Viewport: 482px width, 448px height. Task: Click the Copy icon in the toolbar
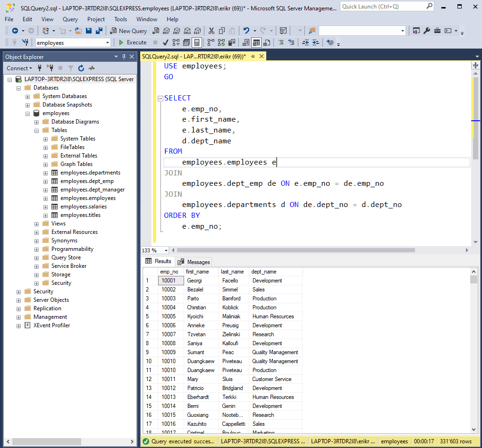[221, 31]
